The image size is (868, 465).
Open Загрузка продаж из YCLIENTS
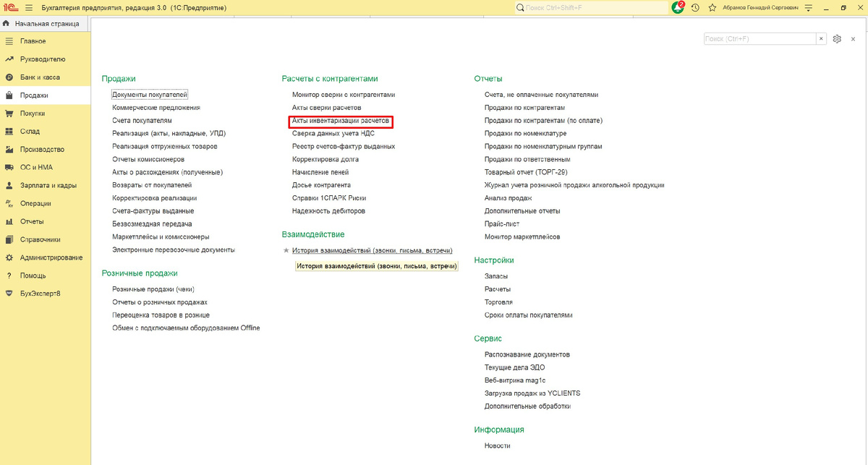[532, 393]
